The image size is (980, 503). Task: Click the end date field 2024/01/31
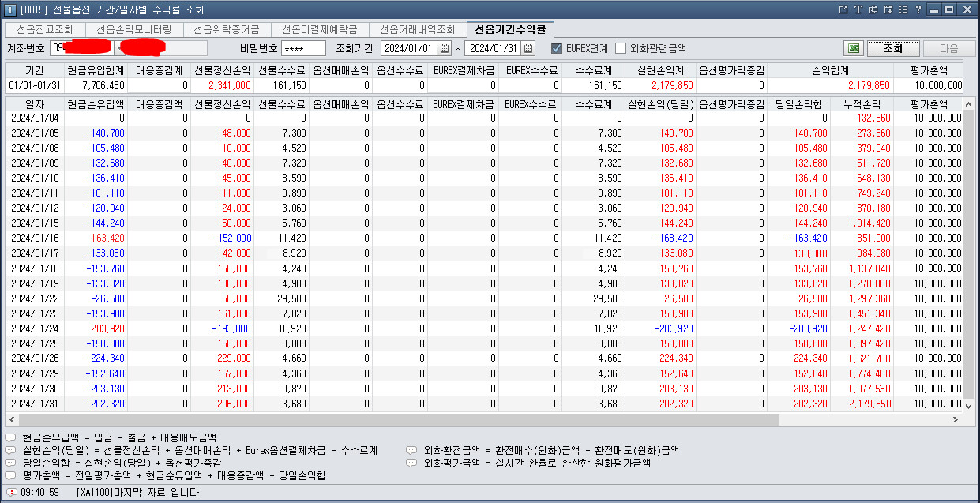pyautogui.click(x=492, y=48)
